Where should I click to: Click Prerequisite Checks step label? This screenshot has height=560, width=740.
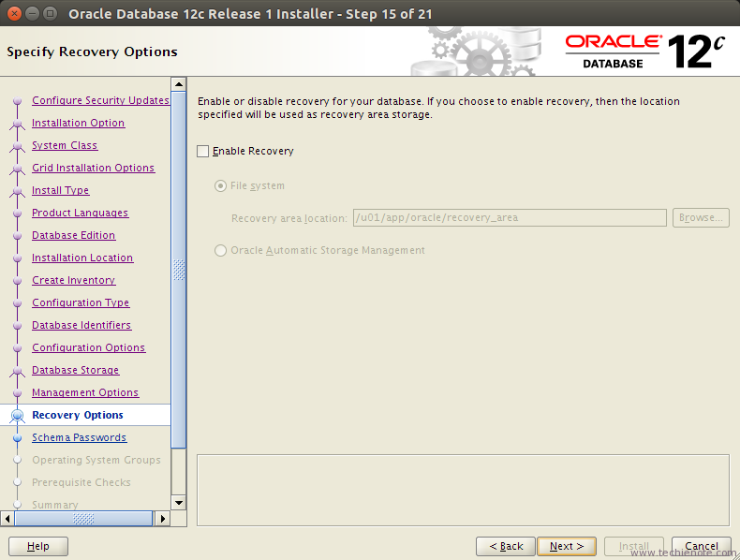point(81,482)
